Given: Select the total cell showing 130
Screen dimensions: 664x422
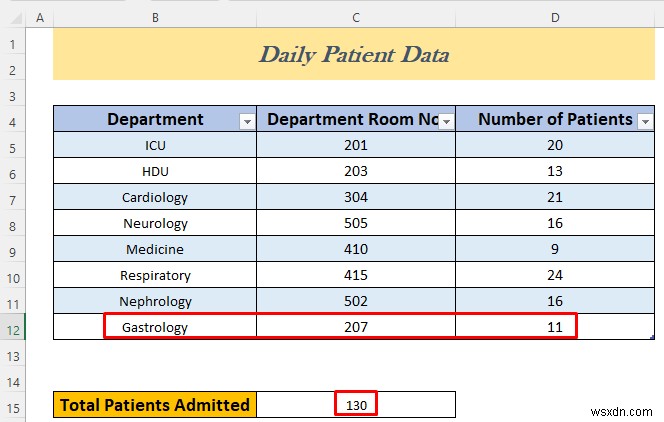Looking at the screenshot, I should pos(355,404).
